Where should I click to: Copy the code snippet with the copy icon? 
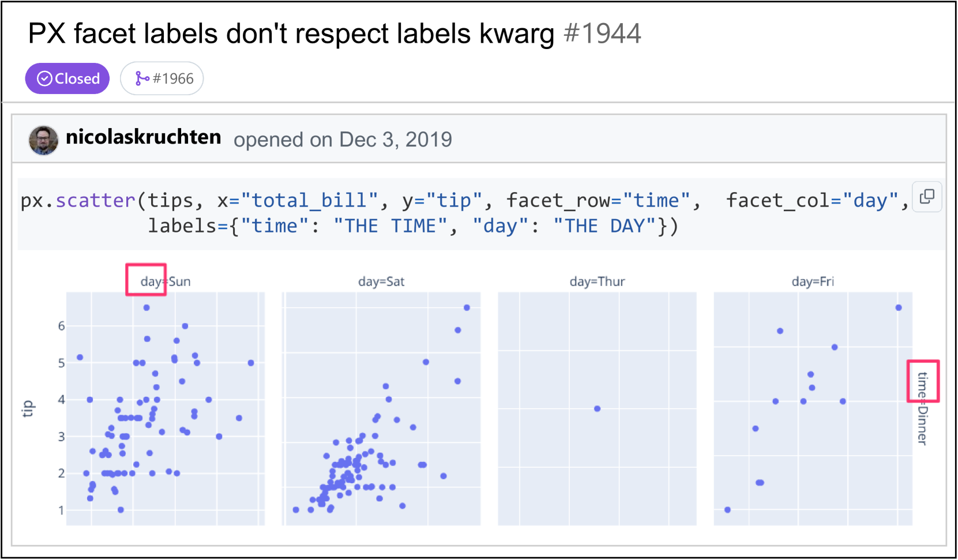[927, 197]
